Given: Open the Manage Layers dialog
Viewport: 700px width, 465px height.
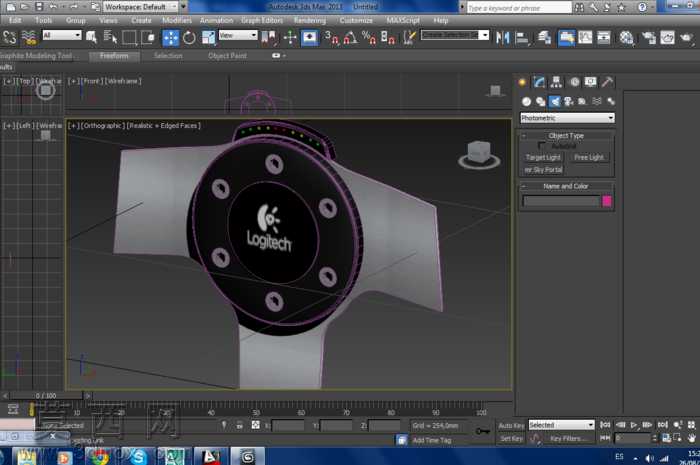Looking at the screenshot, I should 544,37.
